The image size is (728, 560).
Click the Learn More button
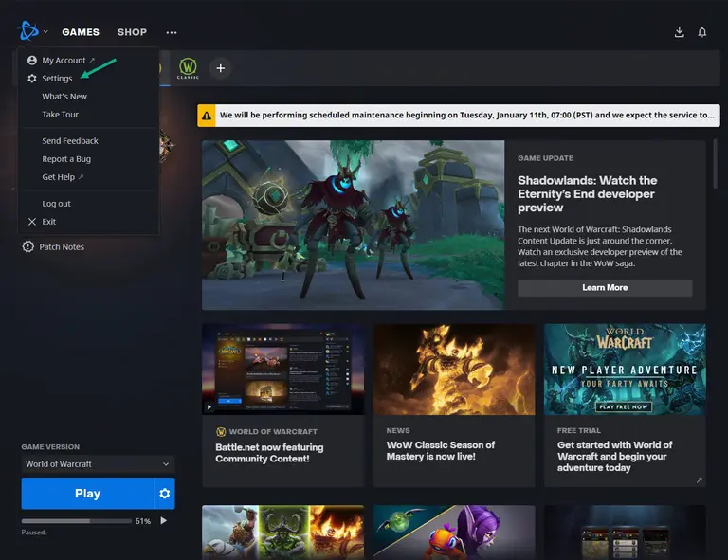point(605,288)
